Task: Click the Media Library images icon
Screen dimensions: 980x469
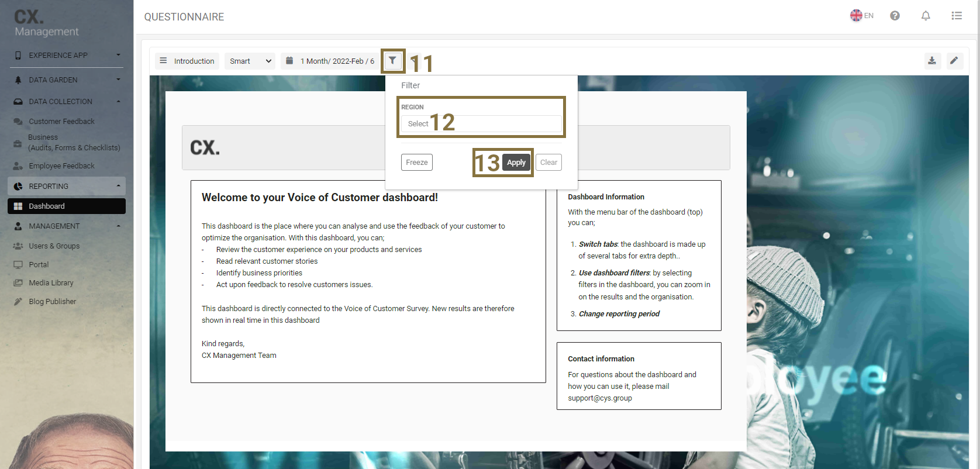Action: [x=18, y=282]
